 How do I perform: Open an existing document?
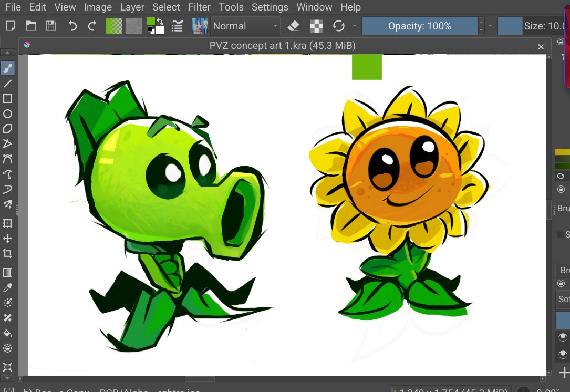tap(31, 26)
